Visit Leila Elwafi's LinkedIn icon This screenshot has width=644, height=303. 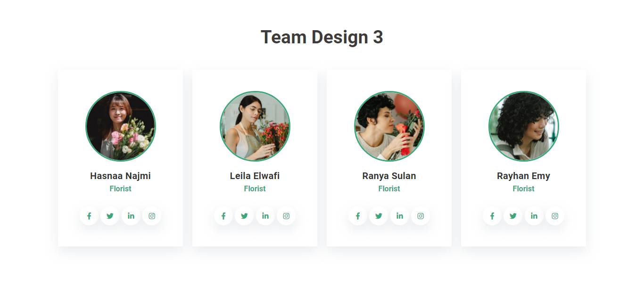(x=265, y=216)
